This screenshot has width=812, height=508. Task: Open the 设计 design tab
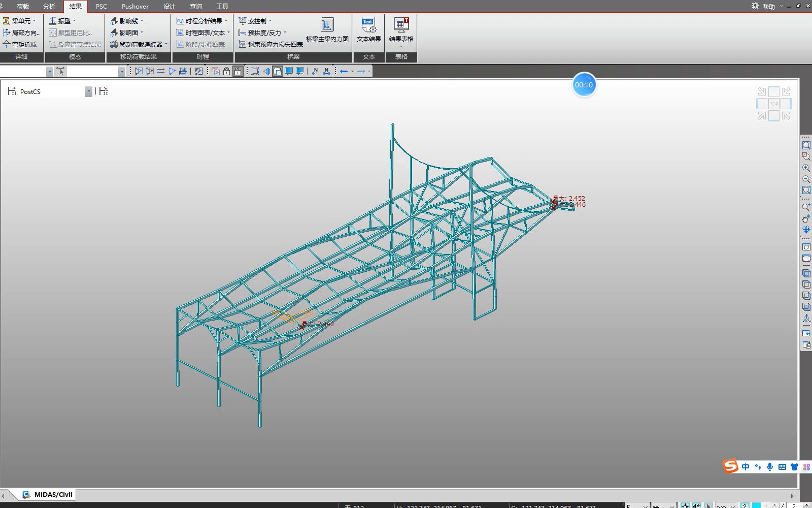pyautogui.click(x=169, y=6)
